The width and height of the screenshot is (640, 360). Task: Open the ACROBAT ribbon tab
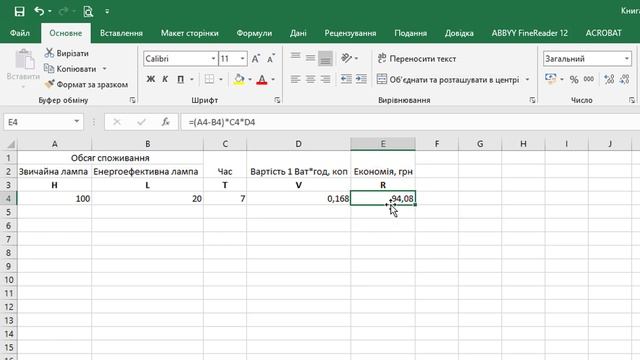603,33
